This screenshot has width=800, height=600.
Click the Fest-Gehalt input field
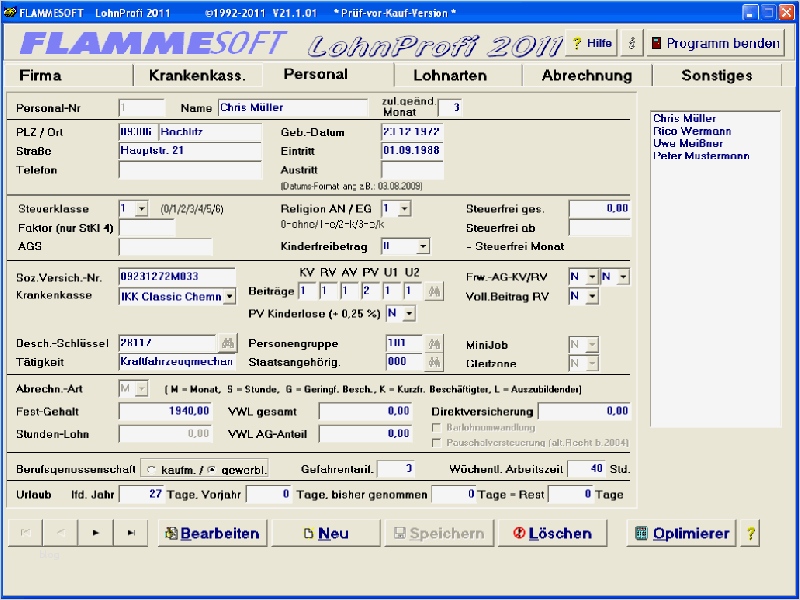click(x=166, y=411)
